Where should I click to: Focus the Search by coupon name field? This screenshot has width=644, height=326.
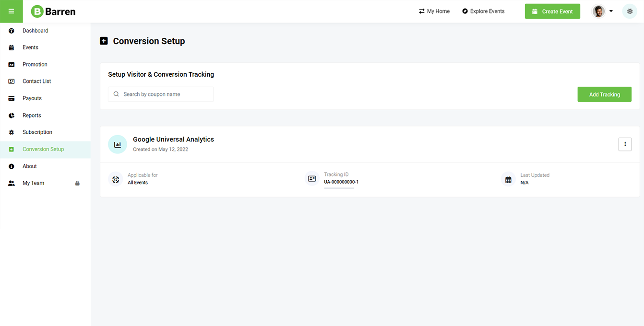[161, 94]
